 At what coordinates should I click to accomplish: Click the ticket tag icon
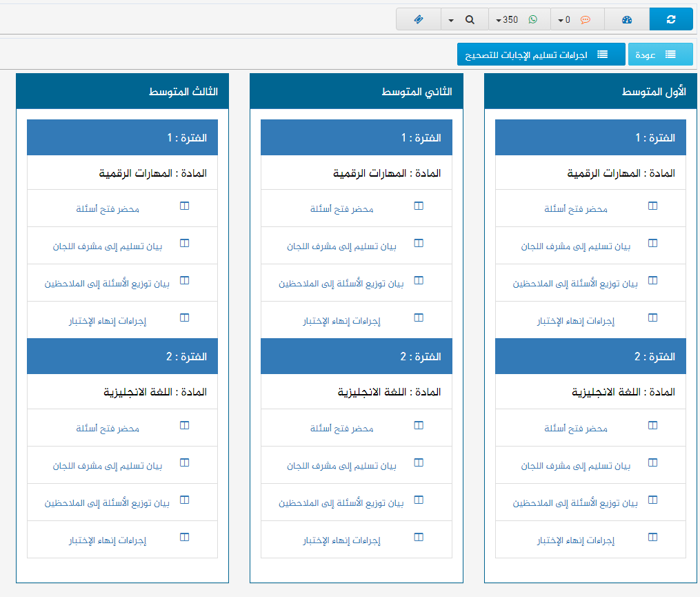click(418, 19)
